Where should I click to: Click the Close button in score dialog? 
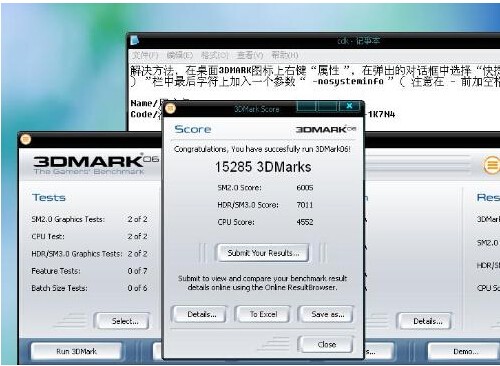(x=327, y=344)
